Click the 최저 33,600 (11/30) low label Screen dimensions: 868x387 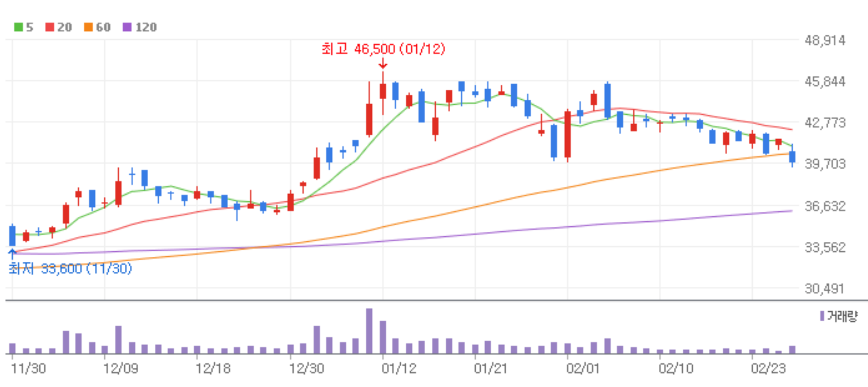(x=70, y=269)
